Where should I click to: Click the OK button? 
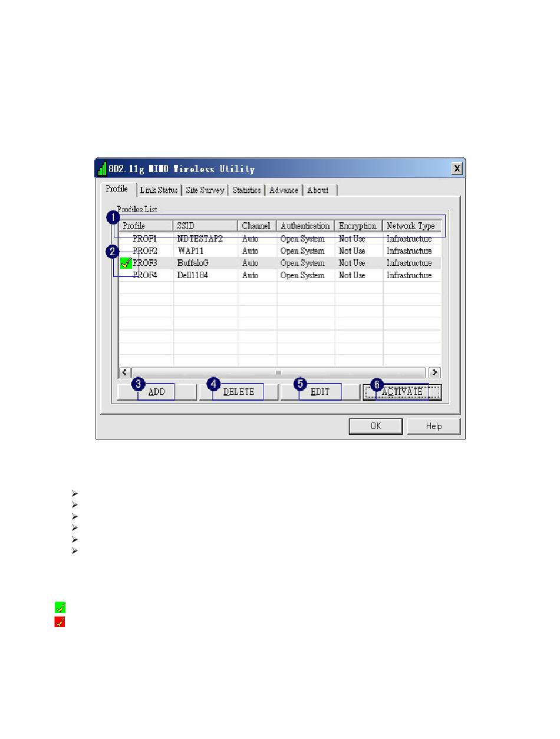point(376,426)
